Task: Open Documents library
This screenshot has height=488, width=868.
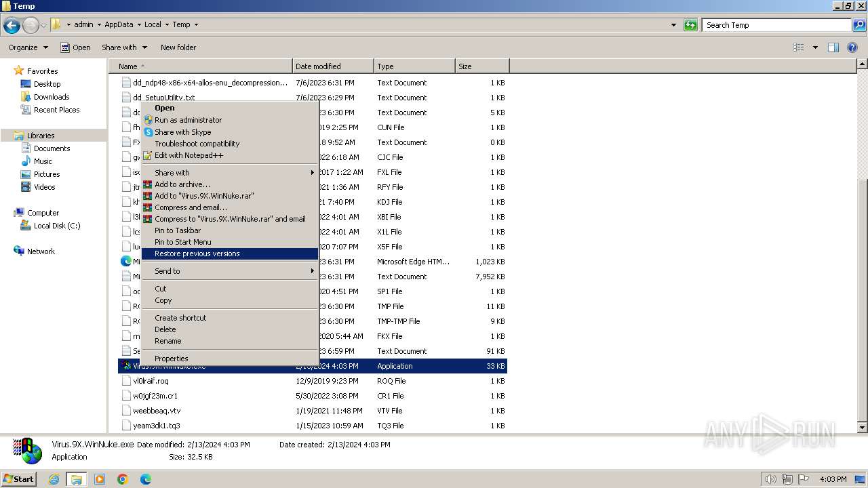Action: pyautogui.click(x=52, y=148)
